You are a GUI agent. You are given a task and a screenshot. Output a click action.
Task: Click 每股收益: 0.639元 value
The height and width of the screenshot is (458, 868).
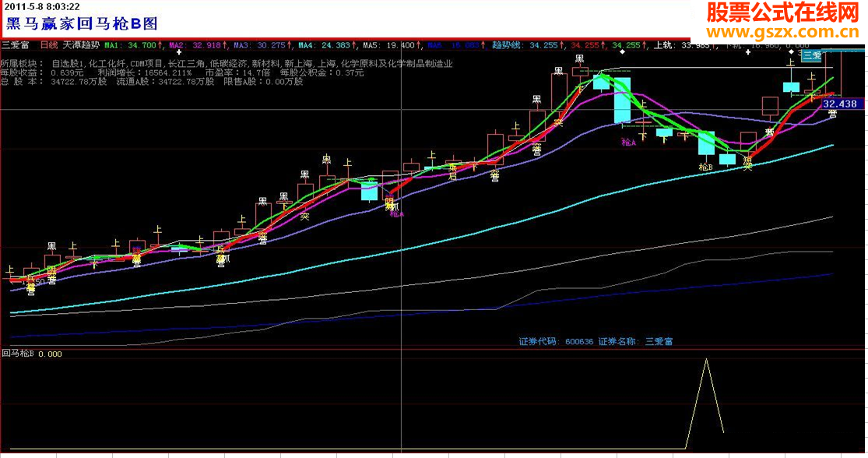42,72
